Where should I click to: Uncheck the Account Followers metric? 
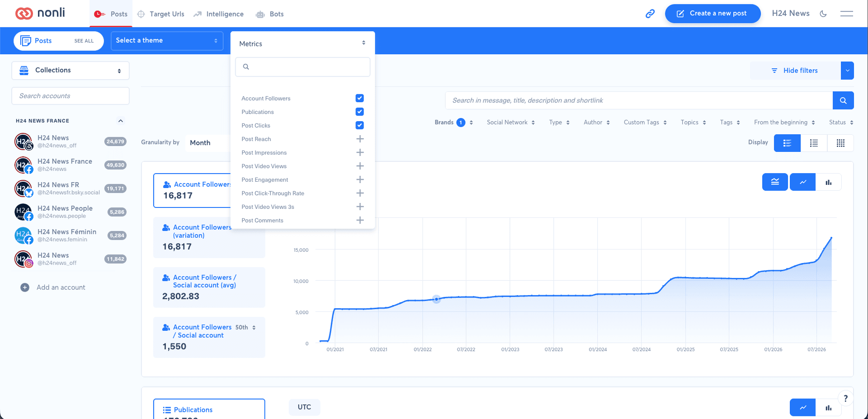click(x=359, y=98)
